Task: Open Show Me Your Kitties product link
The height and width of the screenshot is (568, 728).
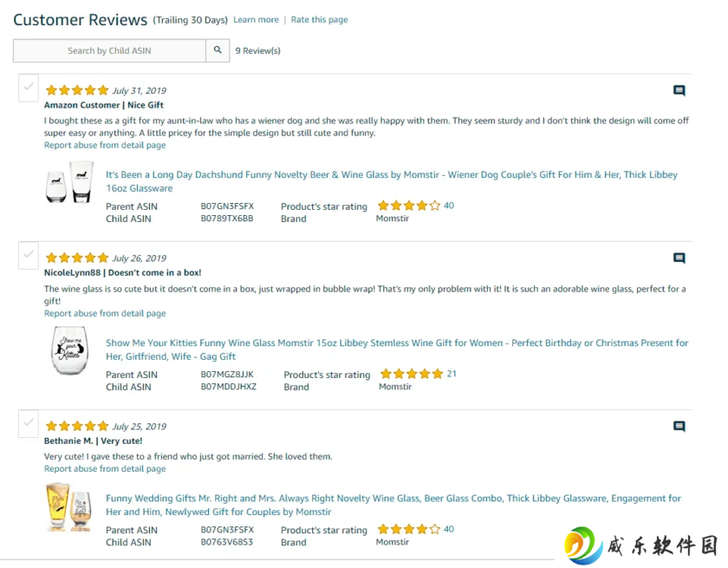Action: pos(397,349)
